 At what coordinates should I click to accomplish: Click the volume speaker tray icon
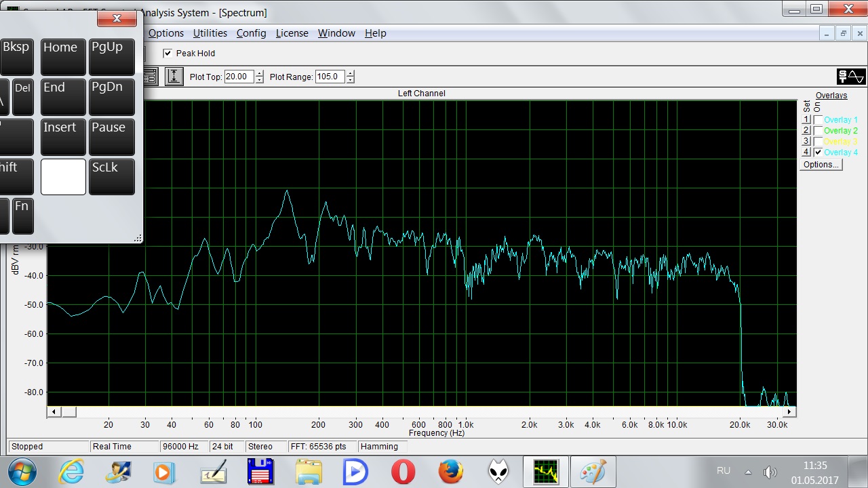(770, 472)
